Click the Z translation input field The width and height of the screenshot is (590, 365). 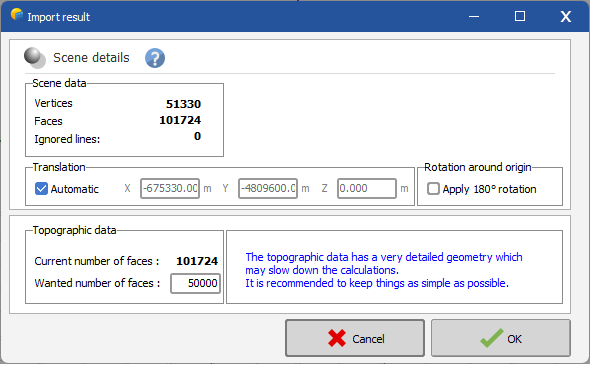click(x=367, y=188)
